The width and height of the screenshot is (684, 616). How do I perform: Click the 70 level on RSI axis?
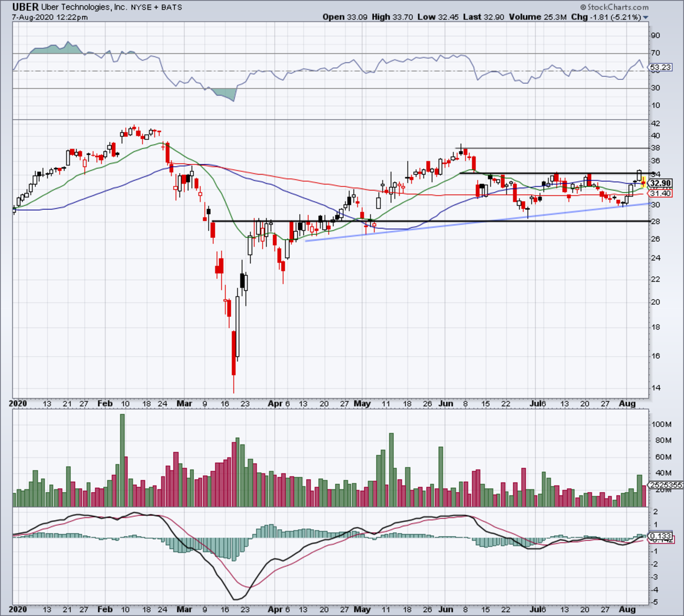click(x=655, y=53)
